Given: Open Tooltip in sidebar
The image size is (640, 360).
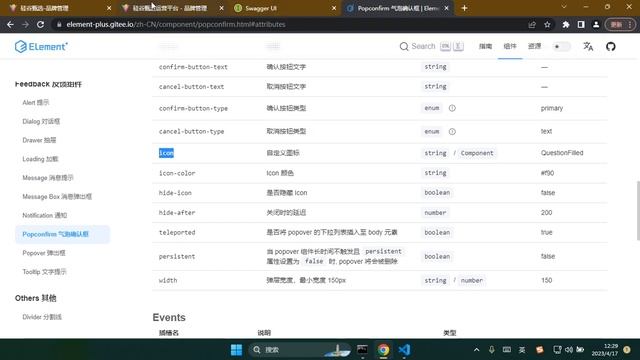Looking at the screenshot, I should point(44,272).
